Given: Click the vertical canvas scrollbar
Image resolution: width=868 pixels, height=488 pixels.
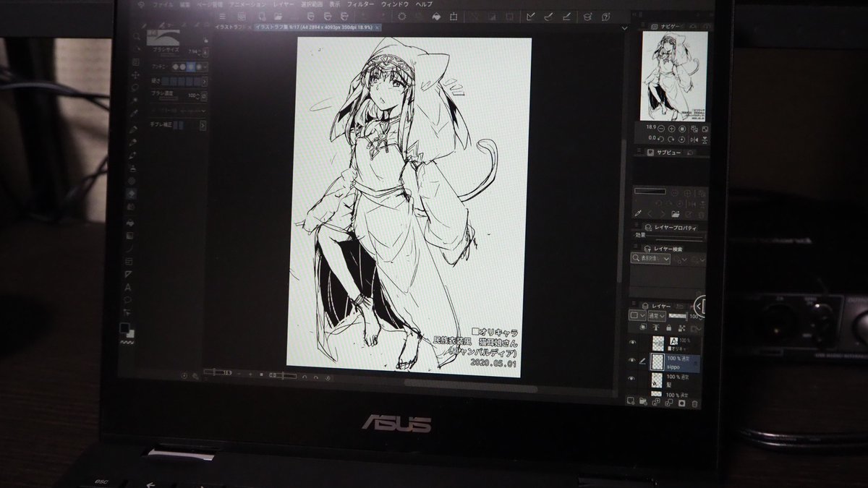Looking at the screenshot, I should (x=620, y=210).
